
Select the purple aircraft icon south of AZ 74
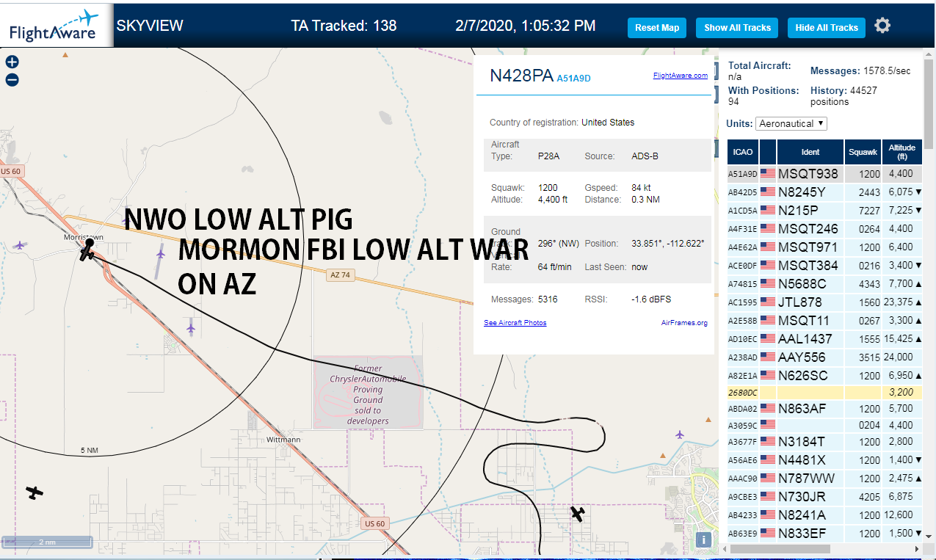click(191, 327)
